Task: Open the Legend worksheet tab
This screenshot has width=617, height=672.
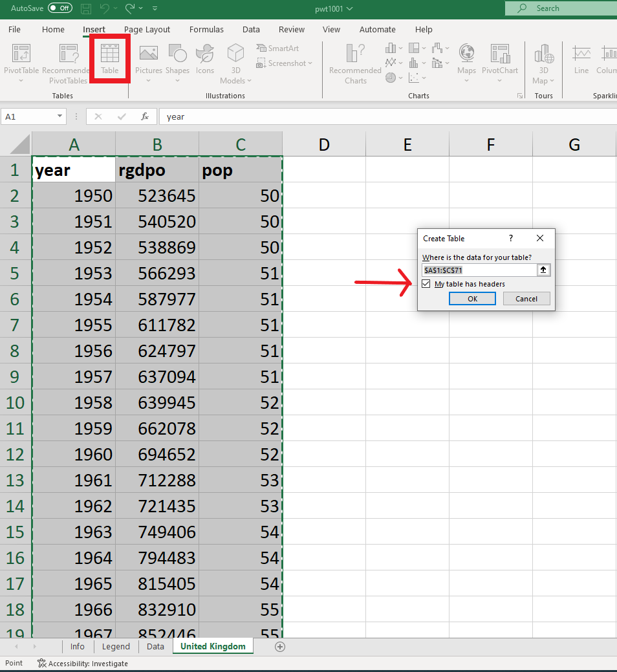Action: coord(116,646)
